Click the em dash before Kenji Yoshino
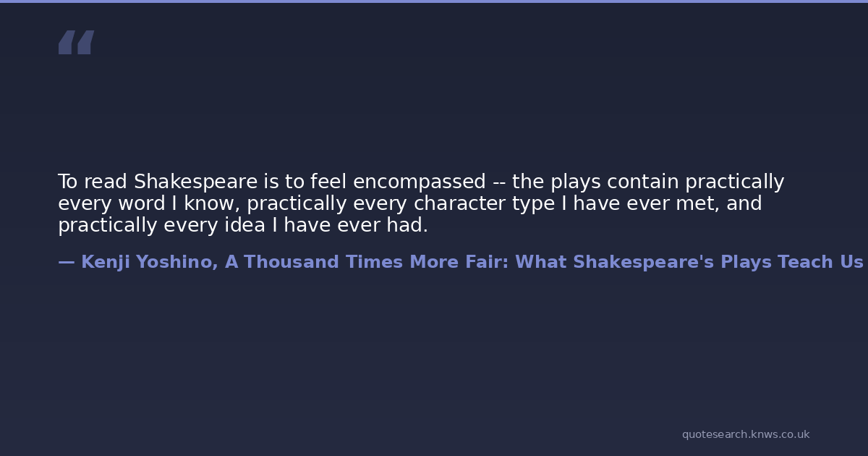The height and width of the screenshot is (456, 868). pyautogui.click(x=66, y=262)
